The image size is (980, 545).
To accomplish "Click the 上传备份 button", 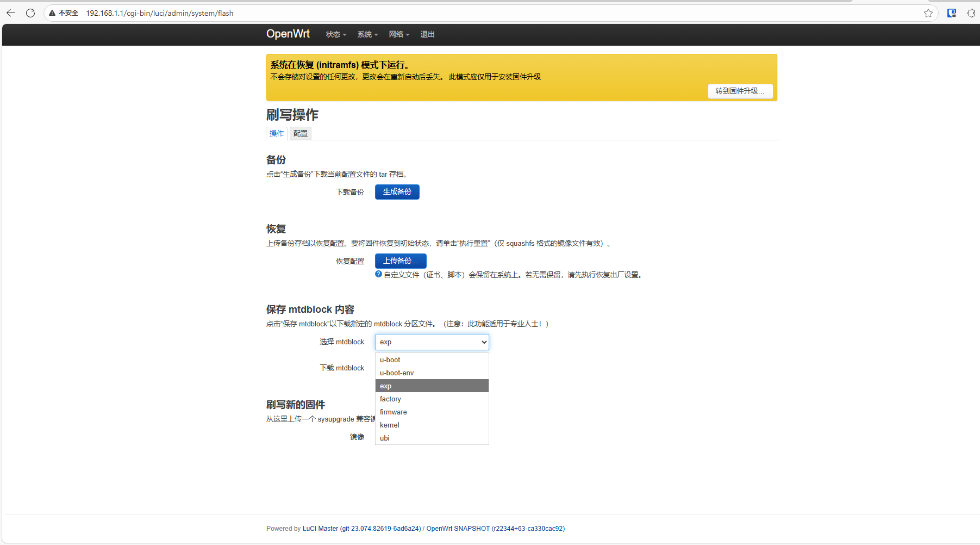I will coord(401,261).
